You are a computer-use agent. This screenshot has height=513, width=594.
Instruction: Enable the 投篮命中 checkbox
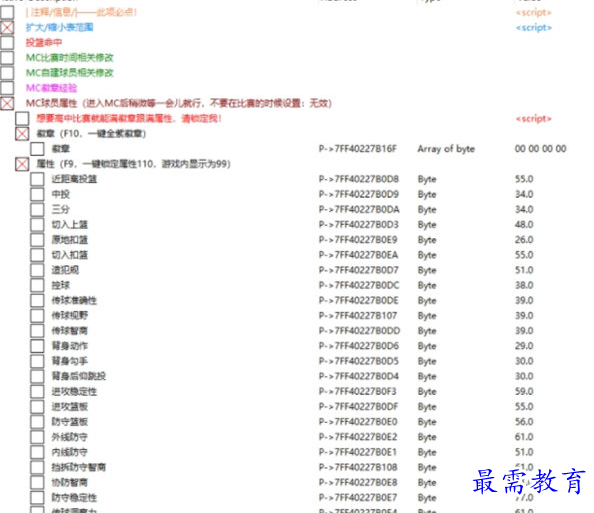point(7,42)
